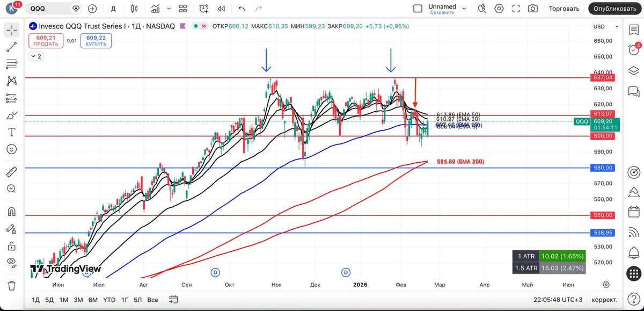
Task: Select the ruler measure tool
Action: coord(11,172)
